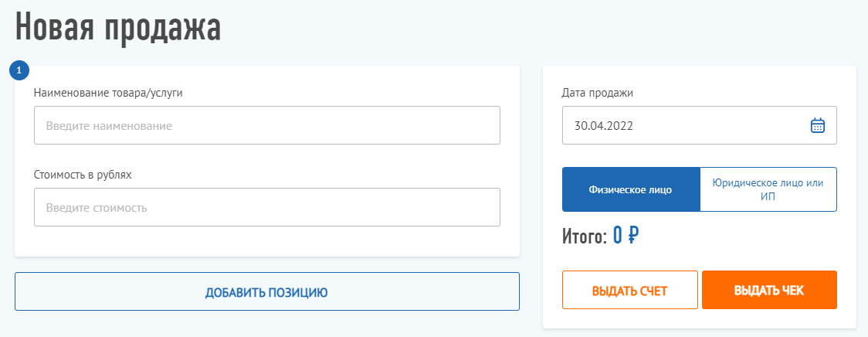Open the calendar date picker icon
Screen dimensions: 868x337
pos(818,125)
